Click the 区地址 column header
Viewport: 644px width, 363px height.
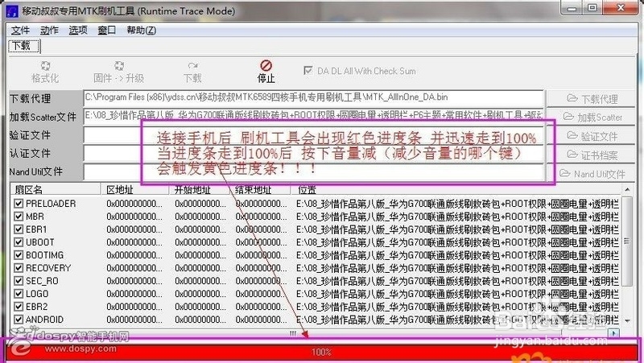click(134, 189)
